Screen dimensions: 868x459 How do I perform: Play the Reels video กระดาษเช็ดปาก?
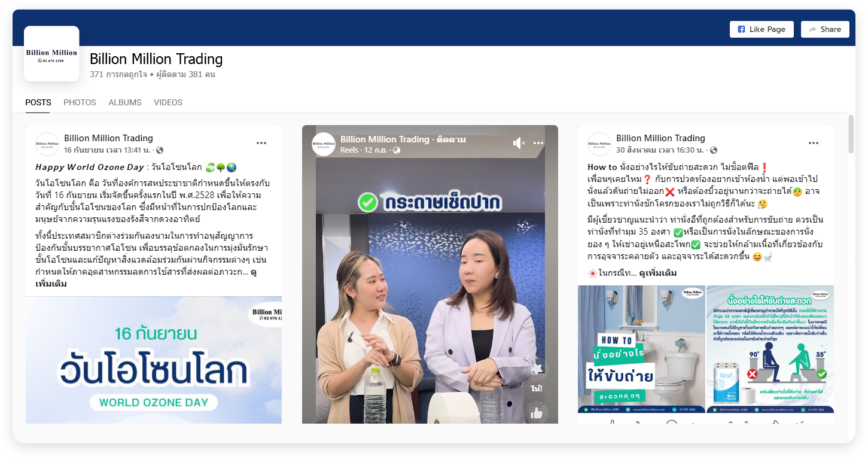(430, 274)
